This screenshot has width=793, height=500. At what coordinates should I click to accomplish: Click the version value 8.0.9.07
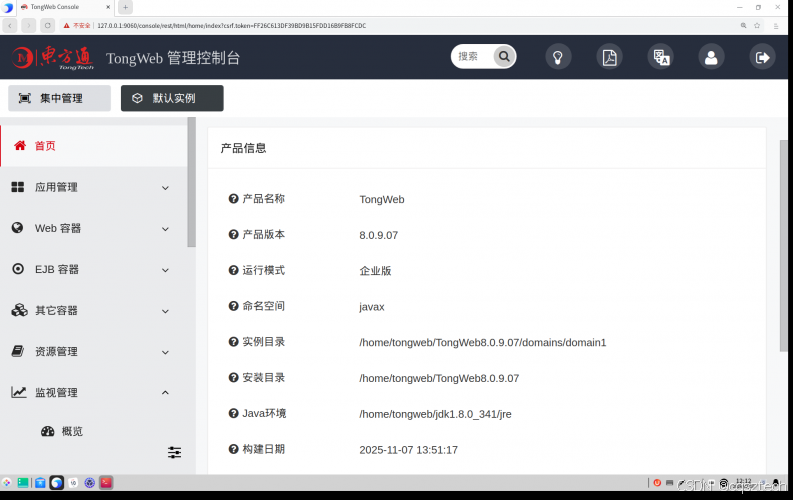point(378,235)
